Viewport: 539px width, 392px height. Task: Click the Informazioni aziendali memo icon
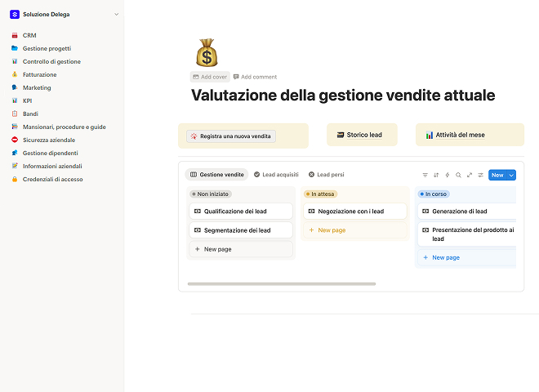pyautogui.click(x=15, y=166)
